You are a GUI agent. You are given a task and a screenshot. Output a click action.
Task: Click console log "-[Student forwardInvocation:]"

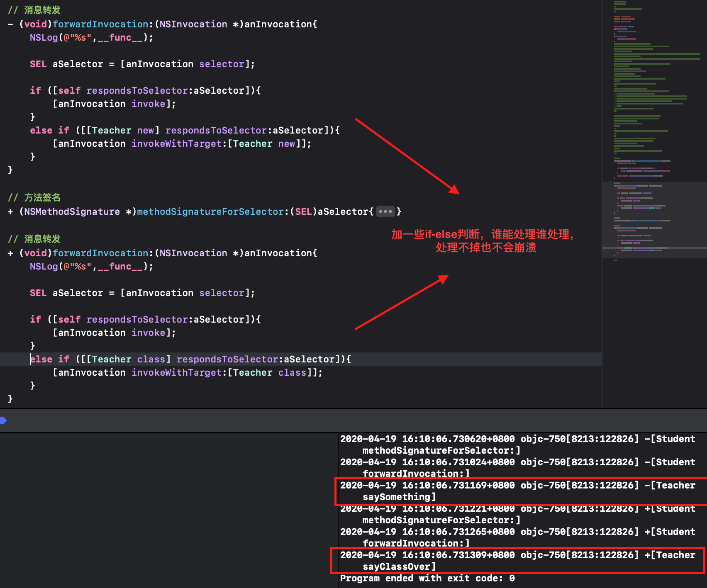518,468
